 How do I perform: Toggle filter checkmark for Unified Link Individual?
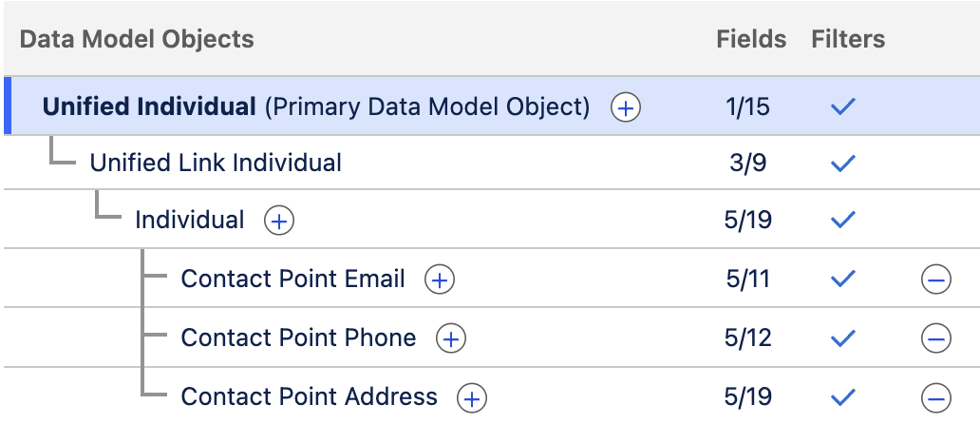coord(842,164)
